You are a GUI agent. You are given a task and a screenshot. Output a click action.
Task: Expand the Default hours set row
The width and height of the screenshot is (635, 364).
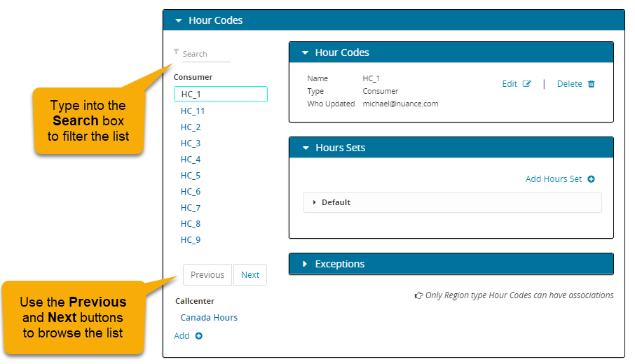(315, 202)
